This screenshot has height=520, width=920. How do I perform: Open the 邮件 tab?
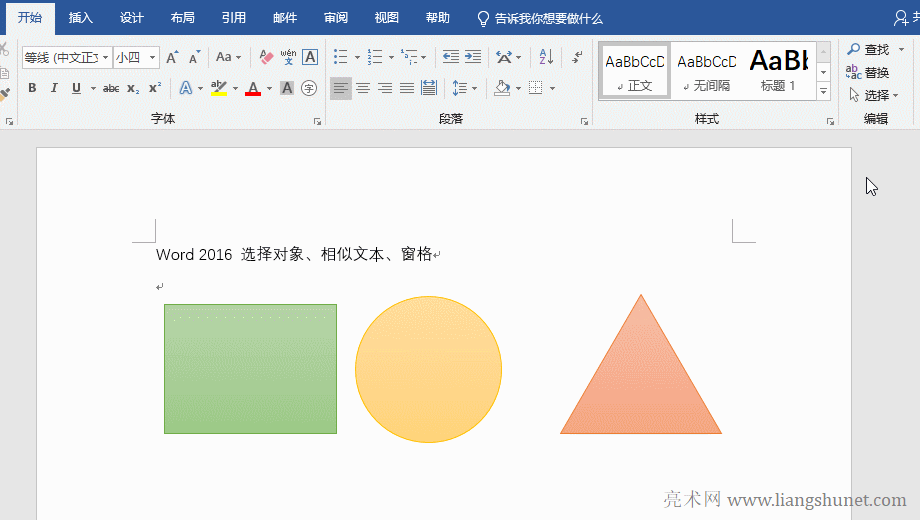tap(285, 18)
